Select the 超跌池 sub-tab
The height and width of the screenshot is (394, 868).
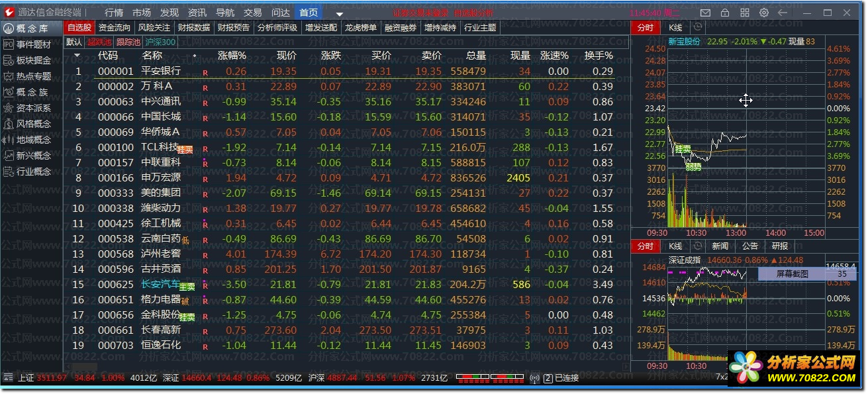(99, 42)
